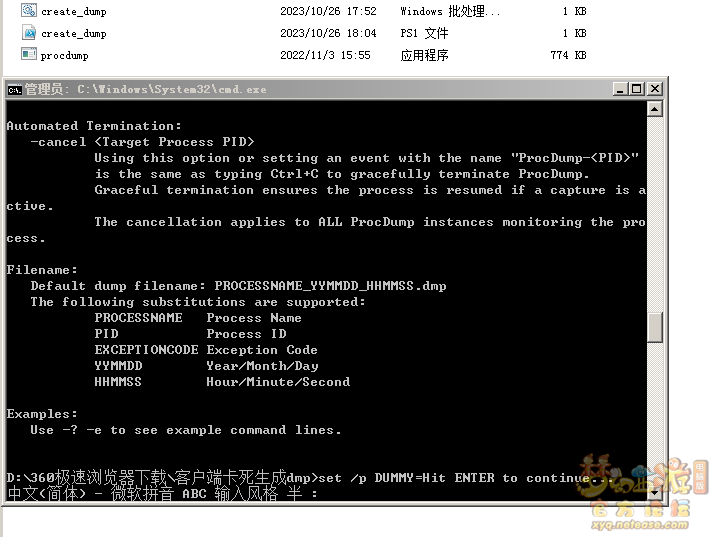Click the cmd.exe window title bar text
This screenshot has width=720, height=537.
click(146, 89)
